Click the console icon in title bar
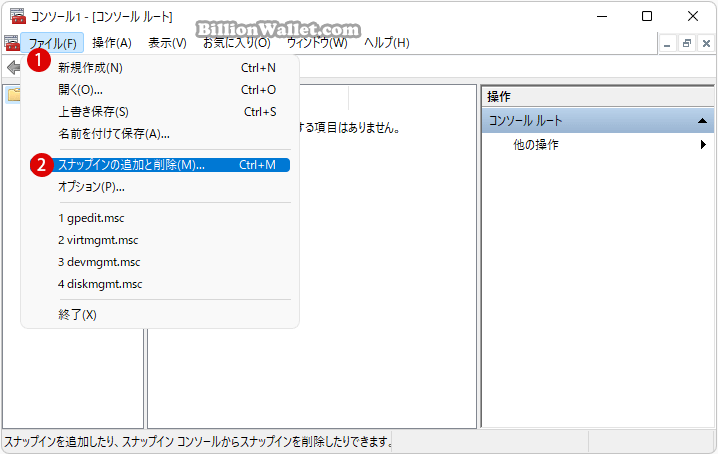The width and height of the screenshot is (718, 454). [18, 16]
